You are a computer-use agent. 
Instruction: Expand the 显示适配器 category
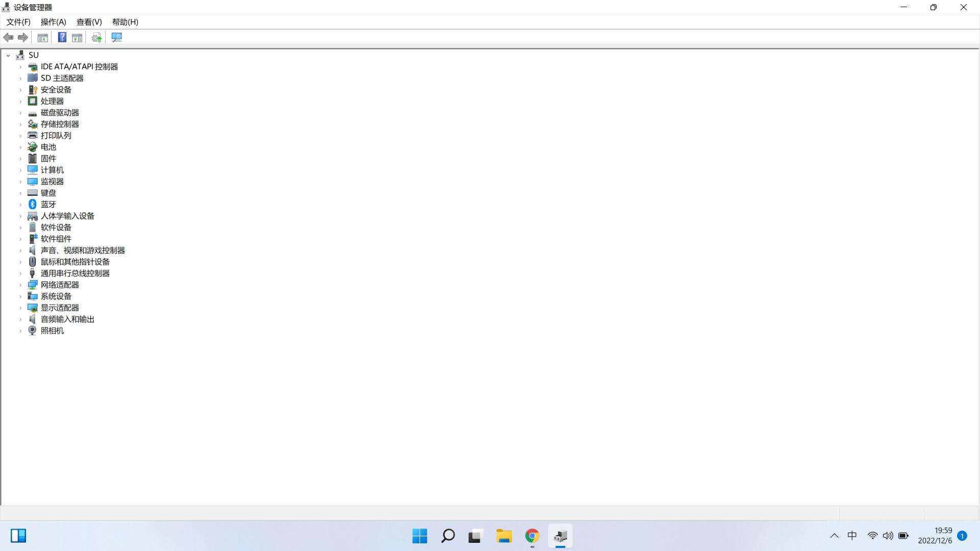click(20, 308)
